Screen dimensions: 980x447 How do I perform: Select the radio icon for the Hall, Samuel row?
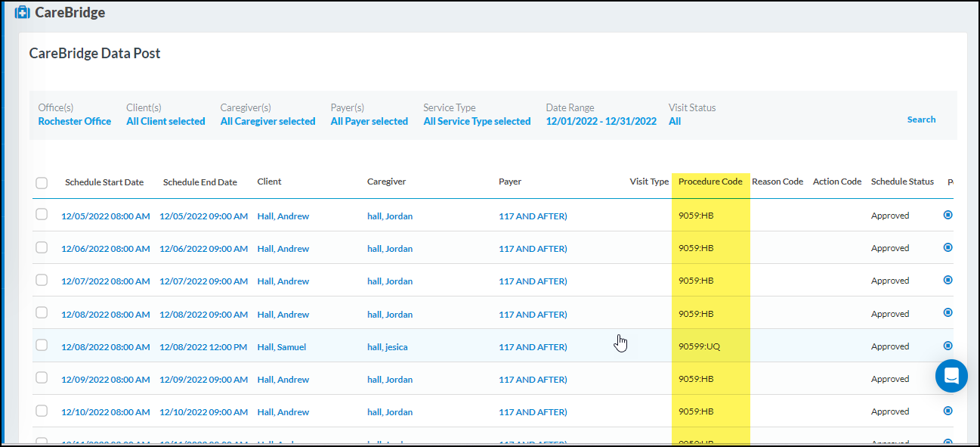(x=948, y=346)
